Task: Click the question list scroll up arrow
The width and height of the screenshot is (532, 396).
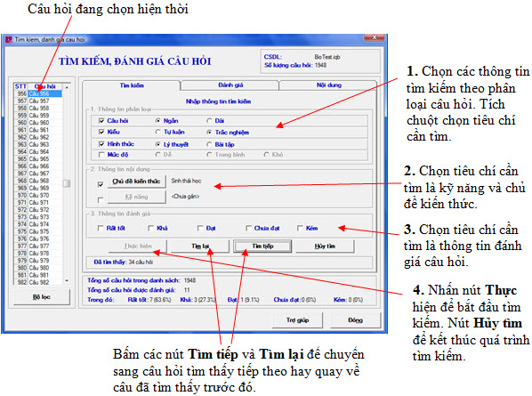Action: 67,87
